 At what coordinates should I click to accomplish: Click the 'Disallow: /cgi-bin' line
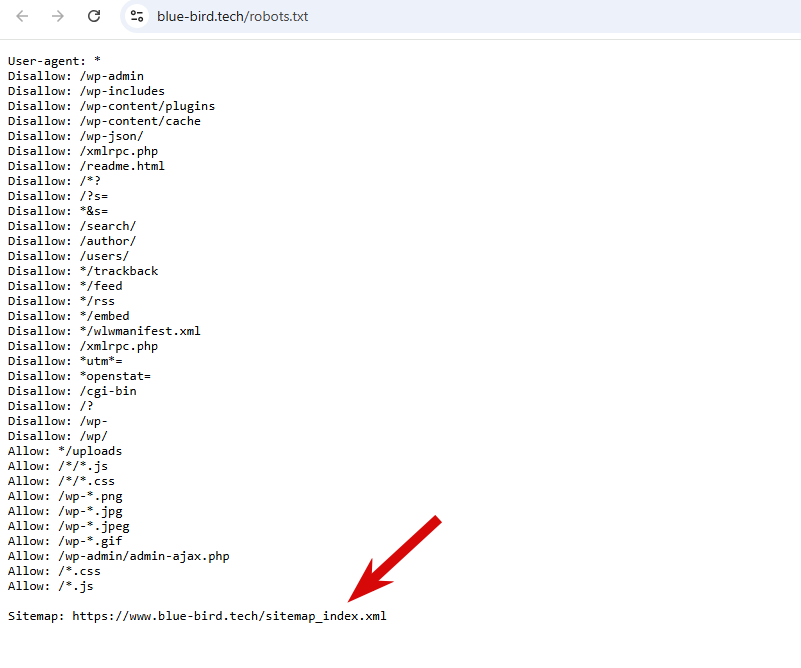pyautogui.click(x=72, y=391)
